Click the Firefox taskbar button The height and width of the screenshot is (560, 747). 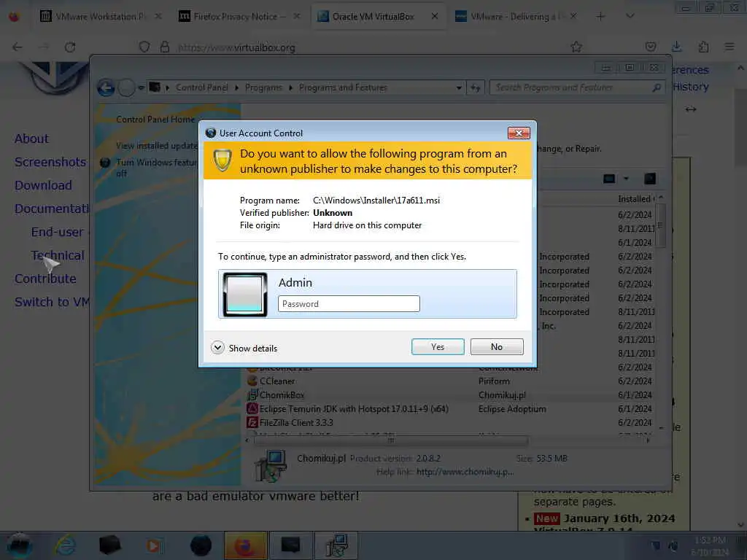[x=245, y=545]
